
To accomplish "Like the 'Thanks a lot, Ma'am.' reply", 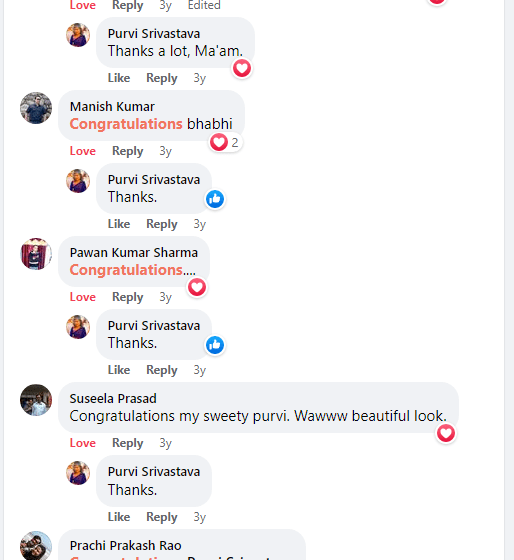I will (x=119, y=78).
